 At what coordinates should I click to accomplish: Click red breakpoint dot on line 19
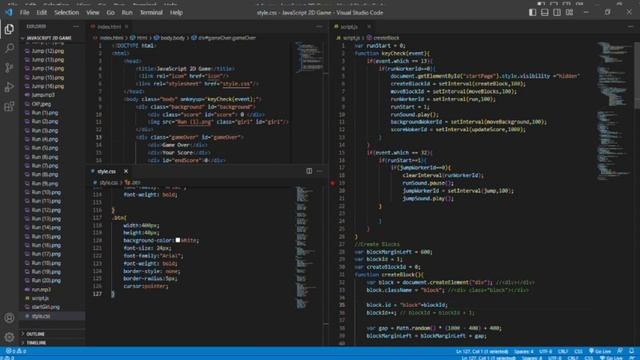tap(333, 183)
